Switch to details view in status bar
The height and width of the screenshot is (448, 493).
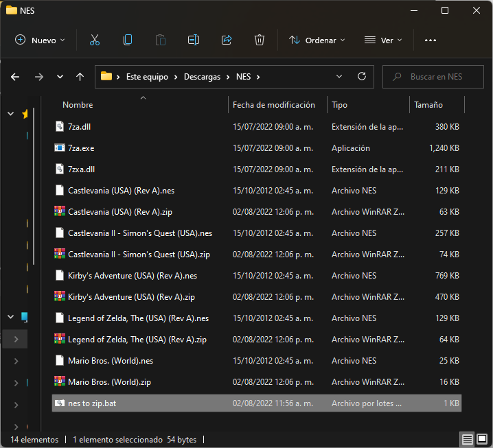(x=467, y=439)
